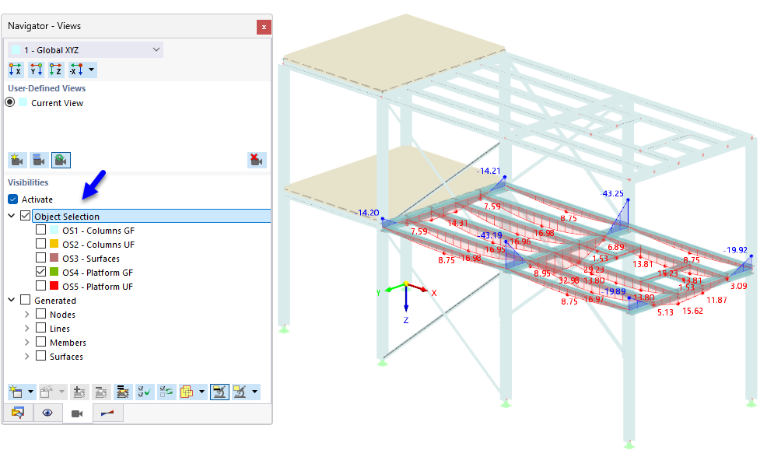The image size is (760, 469).
Task: Click the OS4 green color swatch
Action: 54,272
